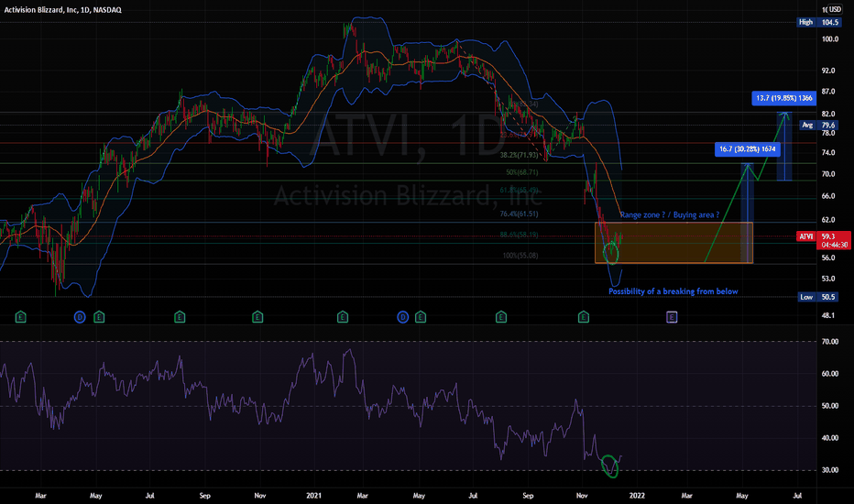The width and height of the screenshot is (854, 504).
Task: Select the orange buying-area rectangle
Action: point(673,243)
